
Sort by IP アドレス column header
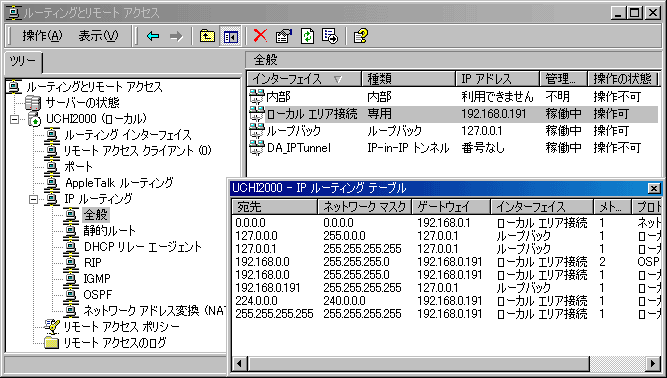(498, 79)
